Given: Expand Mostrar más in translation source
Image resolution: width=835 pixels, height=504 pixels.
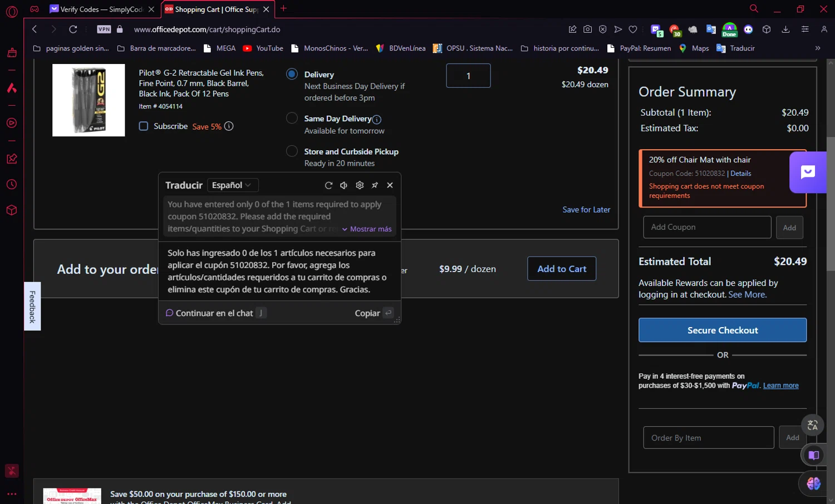Looking at the screenshot, I should [x=367, y=229].
